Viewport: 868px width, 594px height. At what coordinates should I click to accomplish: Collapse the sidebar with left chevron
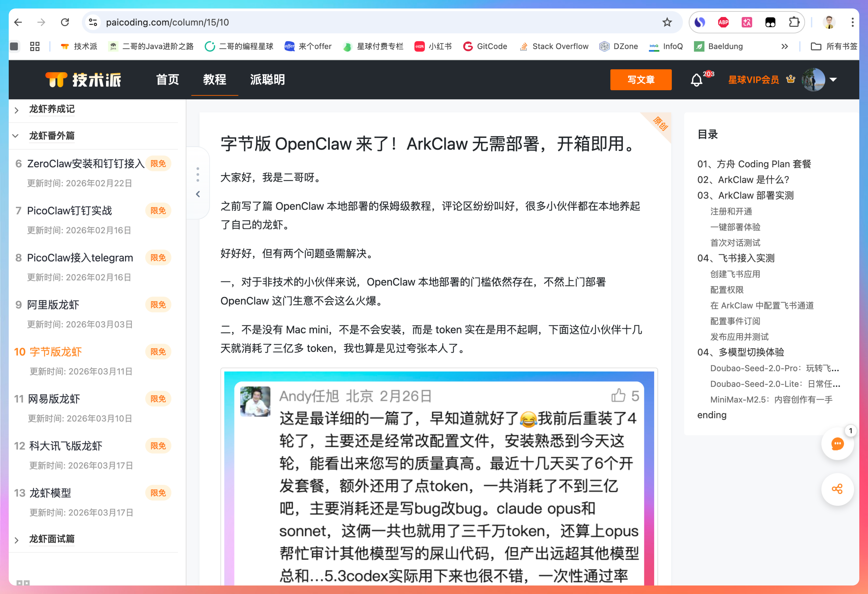click(198, 194)
